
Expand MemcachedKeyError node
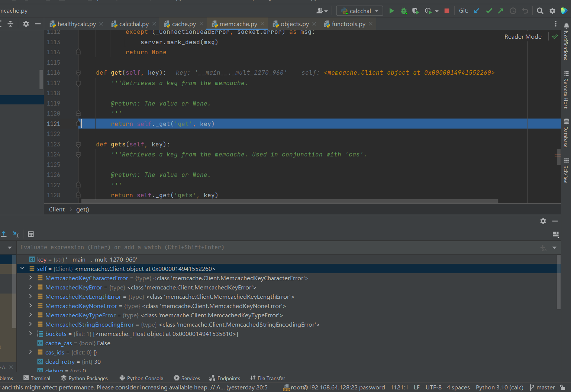point(30,287)
